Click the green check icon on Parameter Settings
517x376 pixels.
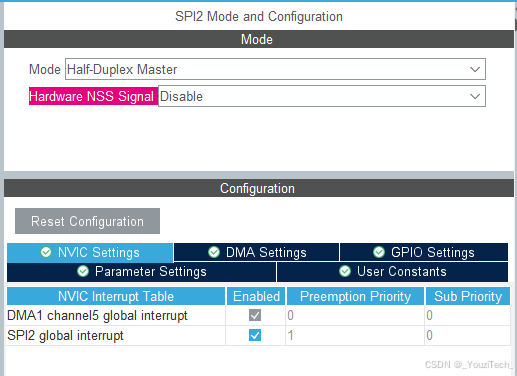[83, 271]
